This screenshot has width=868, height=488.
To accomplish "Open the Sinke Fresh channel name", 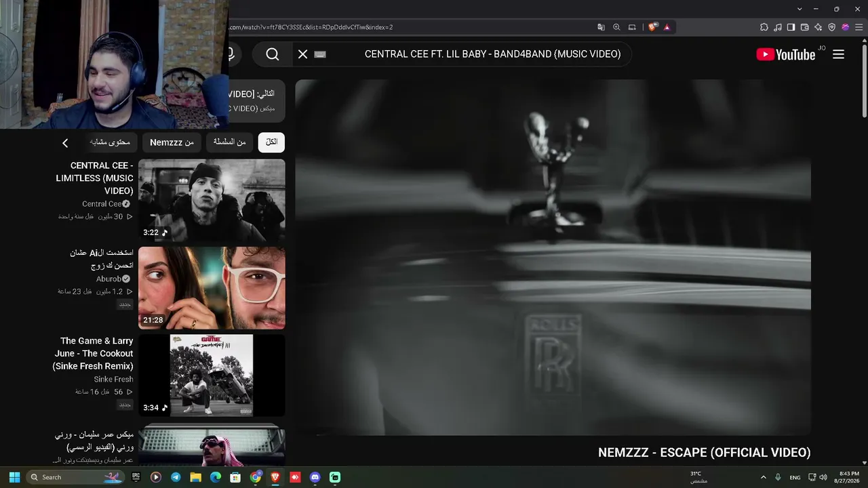I will [113, 380].
